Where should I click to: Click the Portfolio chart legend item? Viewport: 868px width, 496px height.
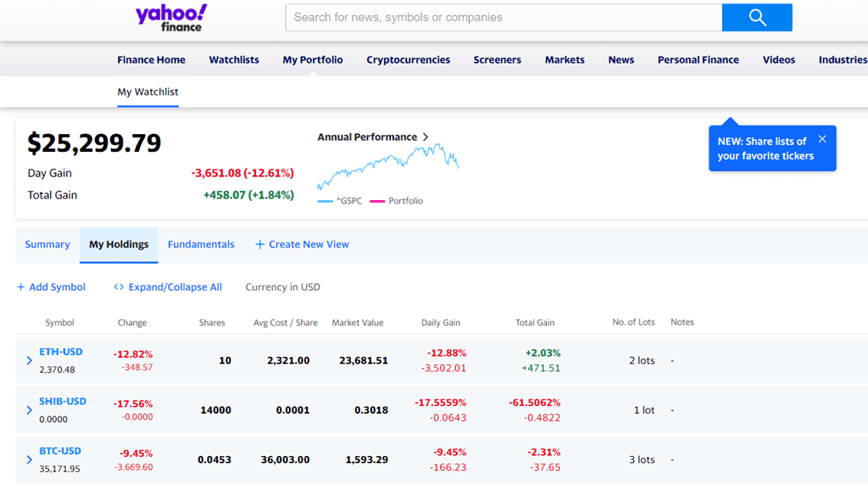point(397,201)
